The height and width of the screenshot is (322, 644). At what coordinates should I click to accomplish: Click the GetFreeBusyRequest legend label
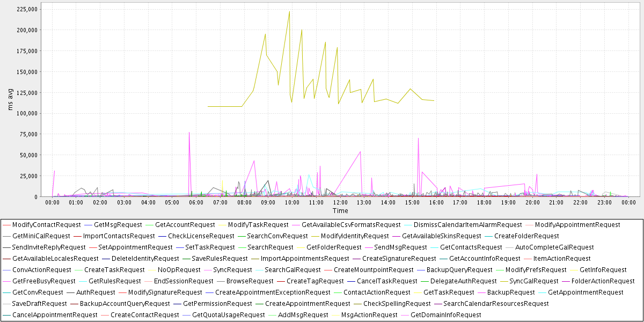[x=43, y=281]
